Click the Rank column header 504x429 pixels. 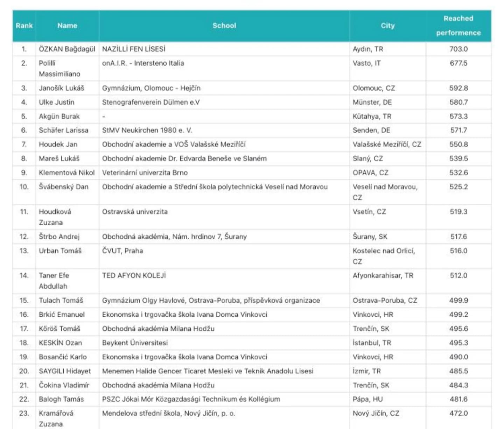click(x=24, y=26)
